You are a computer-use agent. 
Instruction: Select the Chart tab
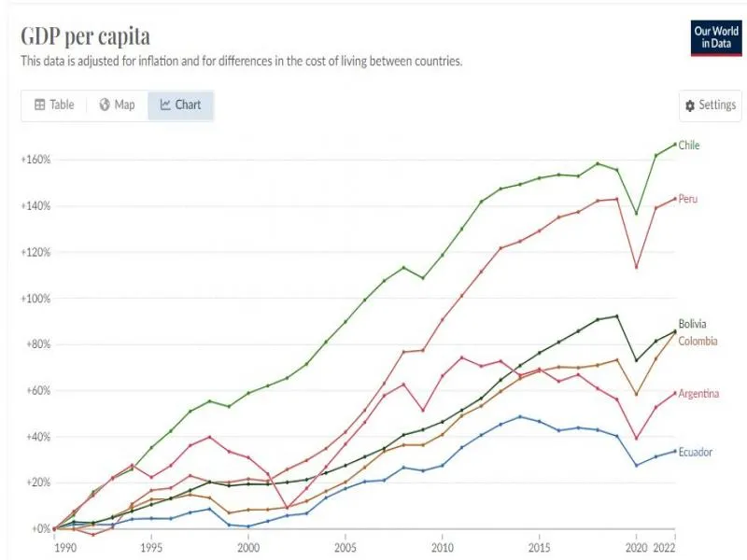coord(180,105)
